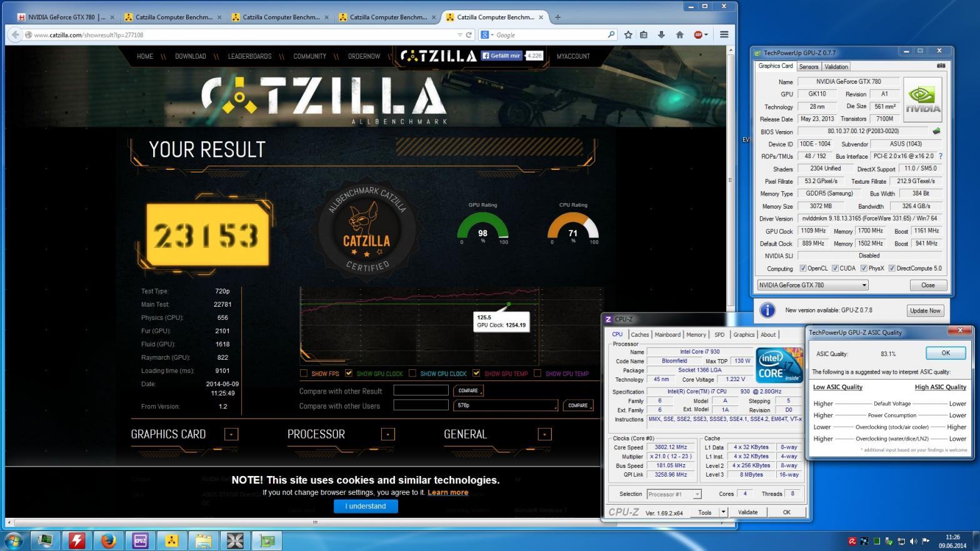This screenshot has width=980, height=551.
Task: Toggle PhysX checkbox in GPU-Z
Action: (x=864, y=269)
